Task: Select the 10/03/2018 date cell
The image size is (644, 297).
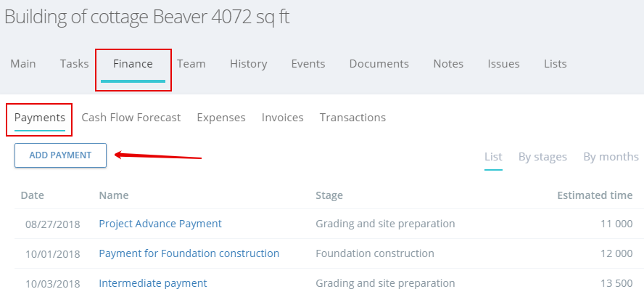Action: pyautogui.click(x=52, y=284)
